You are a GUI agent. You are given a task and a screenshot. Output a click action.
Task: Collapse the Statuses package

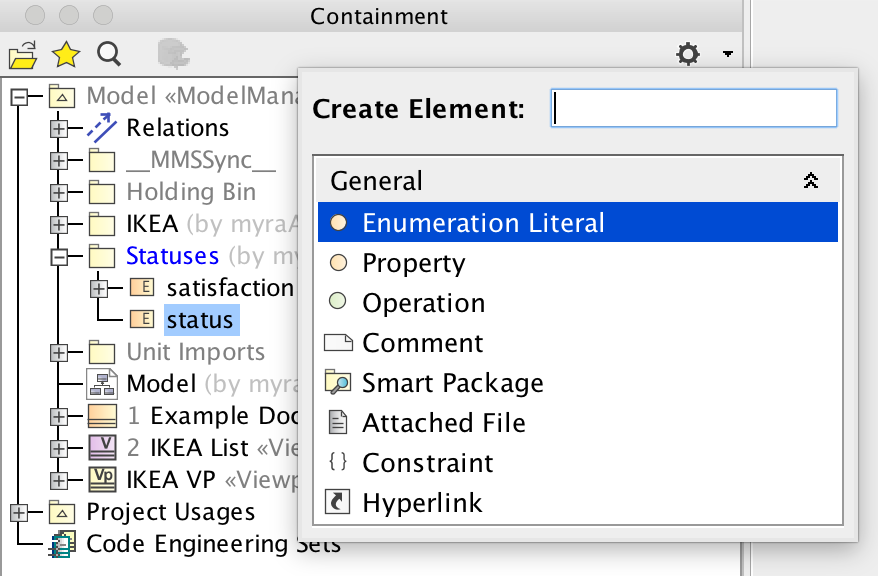58,256
